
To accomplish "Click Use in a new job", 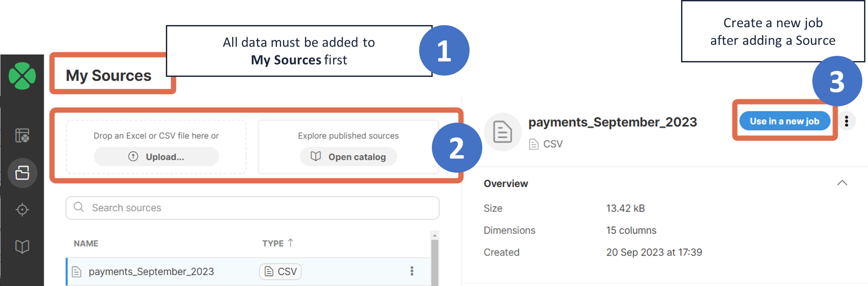I will (x=785, y=121).
